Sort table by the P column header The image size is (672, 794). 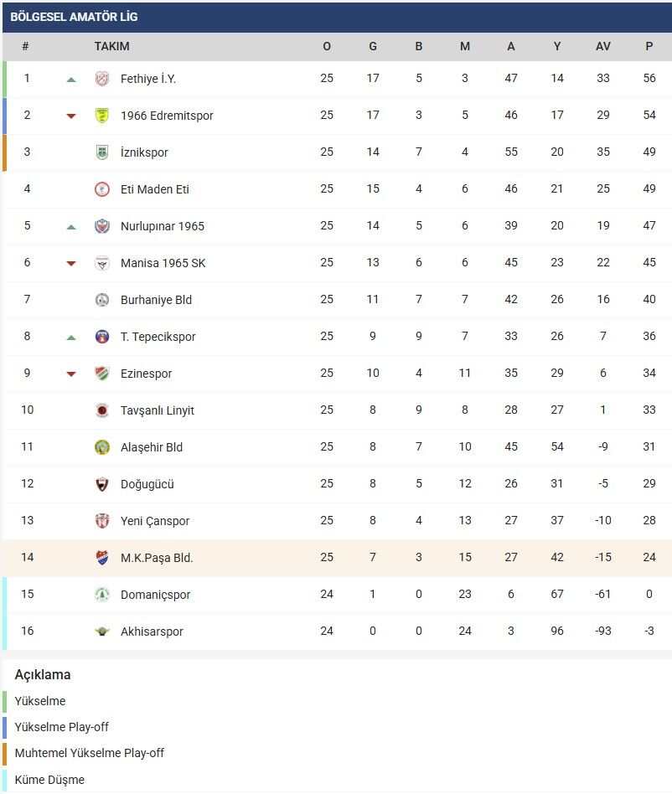(649, 47)
